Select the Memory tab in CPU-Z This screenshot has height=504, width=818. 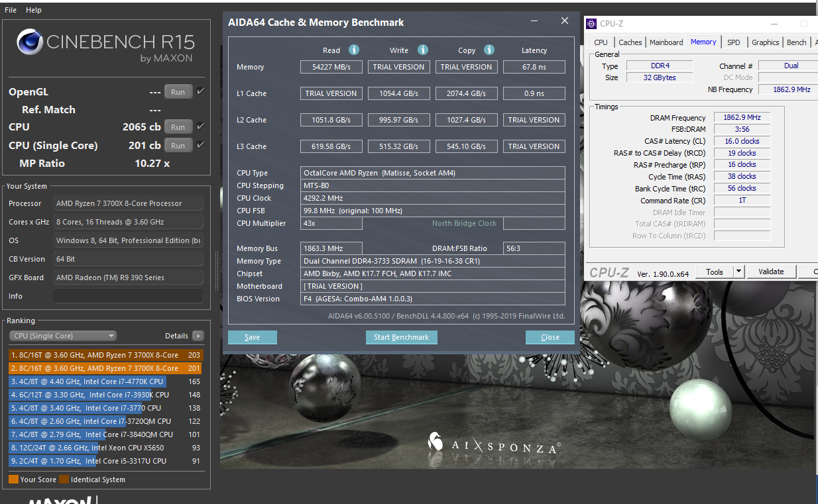coord(703,42)
